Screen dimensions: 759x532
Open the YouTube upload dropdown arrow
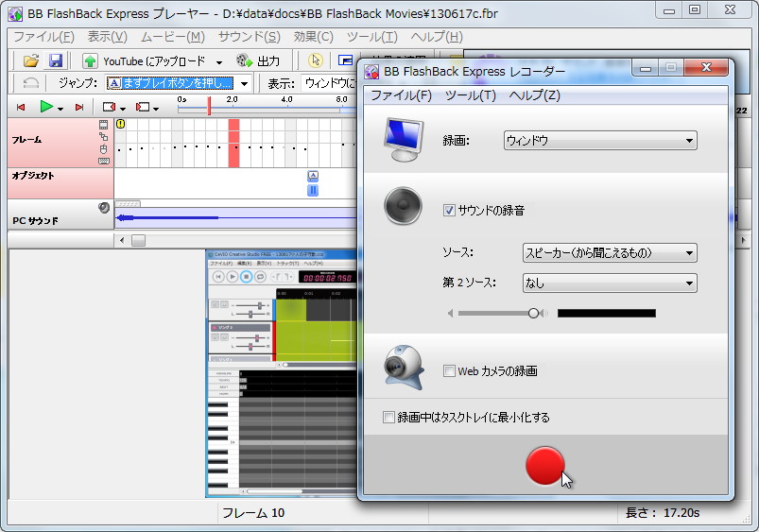point(219,62)
